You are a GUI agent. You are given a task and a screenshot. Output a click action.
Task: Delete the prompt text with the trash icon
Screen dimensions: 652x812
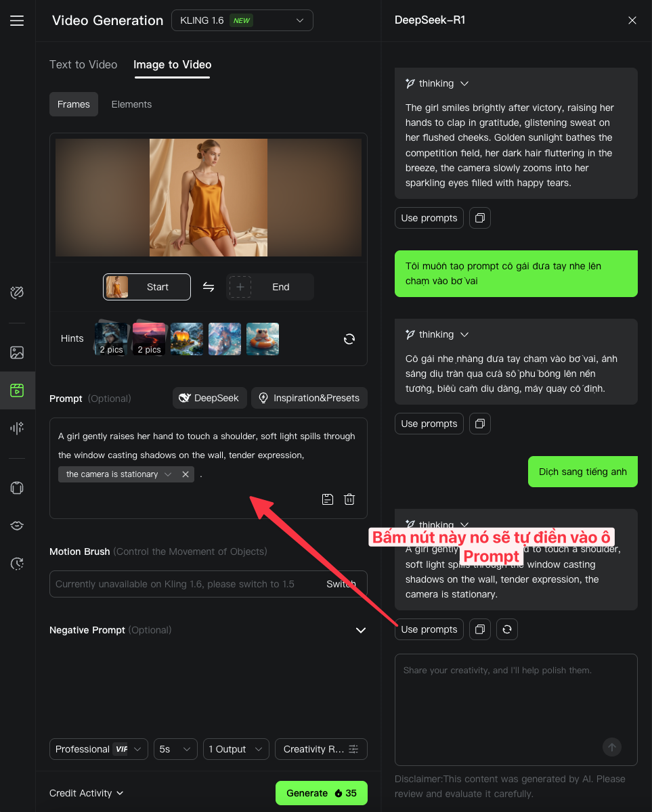click(349, 499)
